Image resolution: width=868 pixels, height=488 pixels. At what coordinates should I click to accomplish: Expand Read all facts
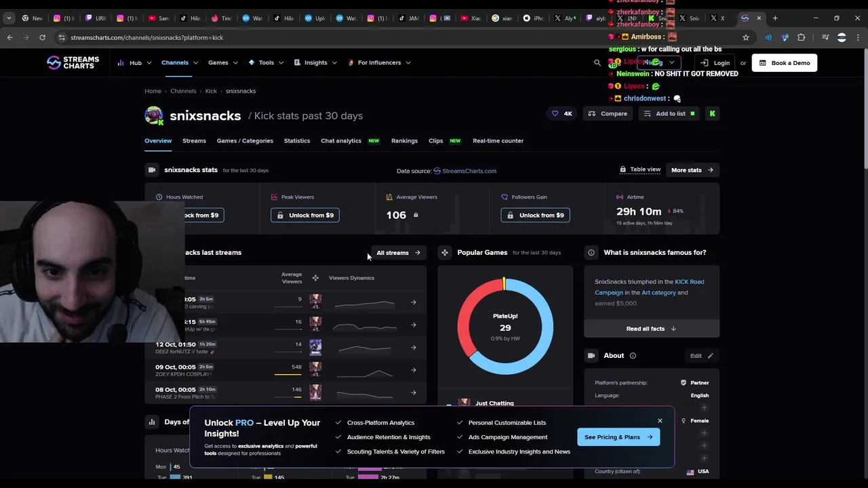(652, 329)
